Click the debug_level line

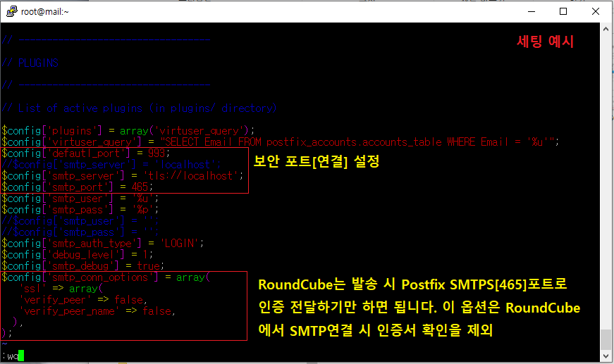pos(77,255)
